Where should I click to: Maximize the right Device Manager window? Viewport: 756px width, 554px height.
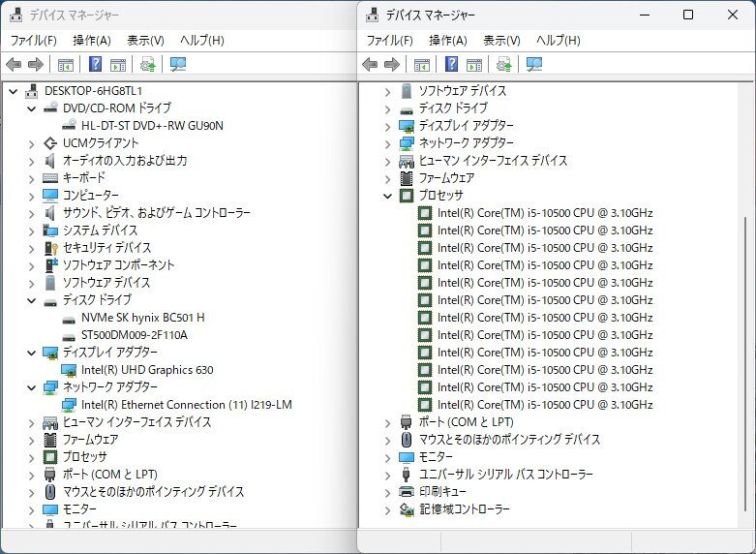688,15
